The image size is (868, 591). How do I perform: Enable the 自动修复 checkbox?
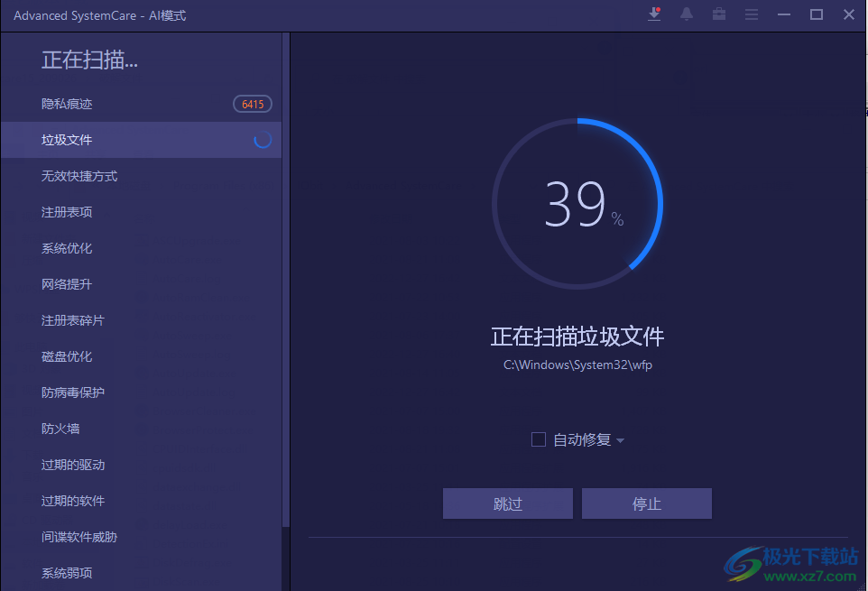tap(538, 439)
